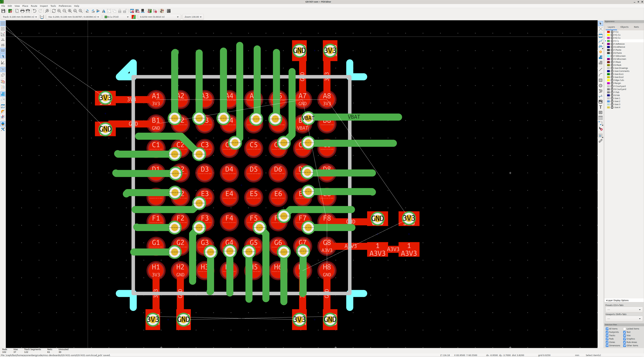Open the Presets combo box
Screen dimensions: 644x357
point(624,310)
